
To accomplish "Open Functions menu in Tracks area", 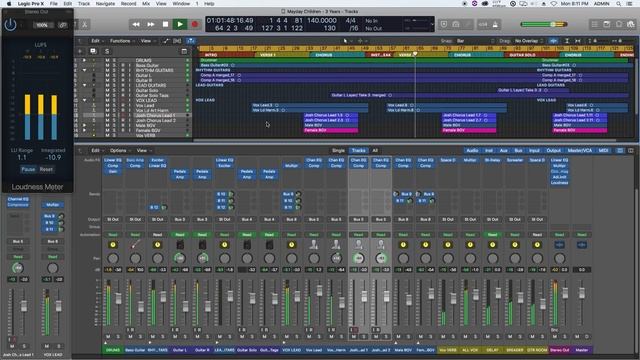I will click(x=122, y=41).
